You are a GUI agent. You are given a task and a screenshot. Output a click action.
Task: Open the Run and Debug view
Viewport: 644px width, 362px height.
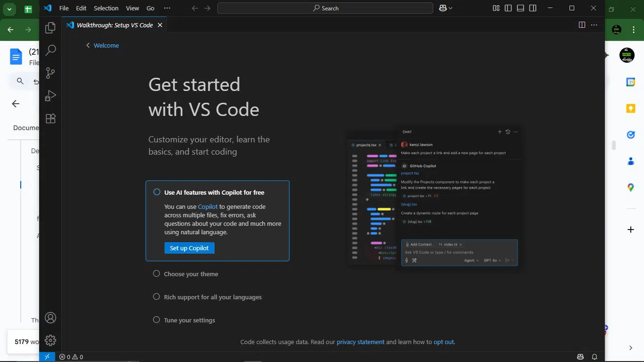pos(50,96)
